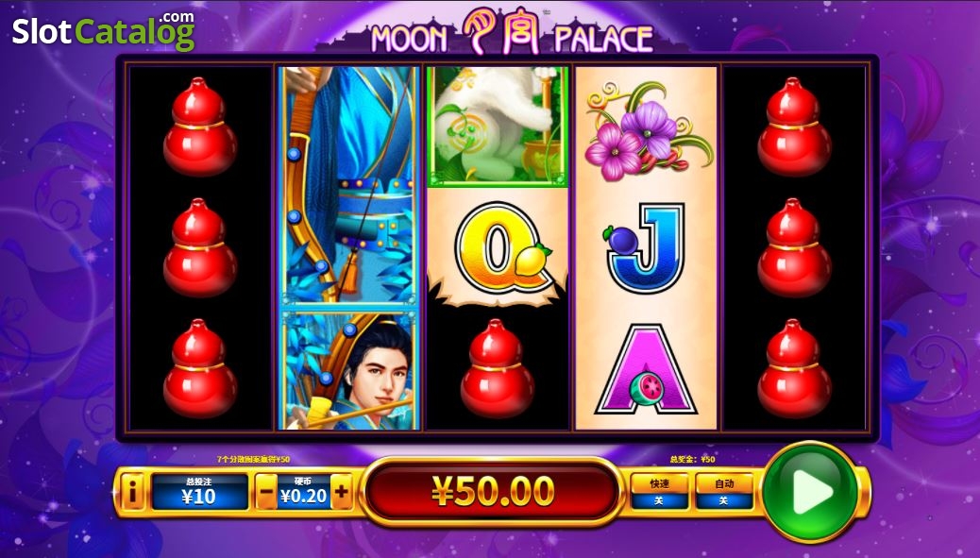The width and height of the screenshot is (980, 558).
Task: Open the SlotCatalog.com logo link
Action: tap(104, 30)
